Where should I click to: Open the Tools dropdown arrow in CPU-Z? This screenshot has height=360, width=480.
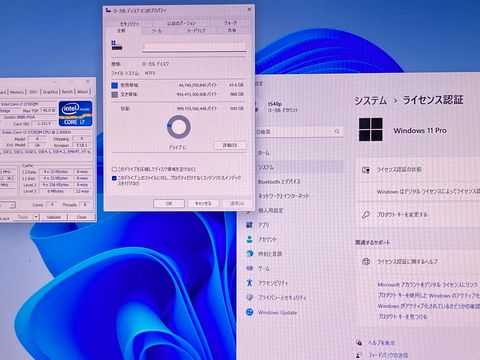pyautogui.click(x=36, y=217)
